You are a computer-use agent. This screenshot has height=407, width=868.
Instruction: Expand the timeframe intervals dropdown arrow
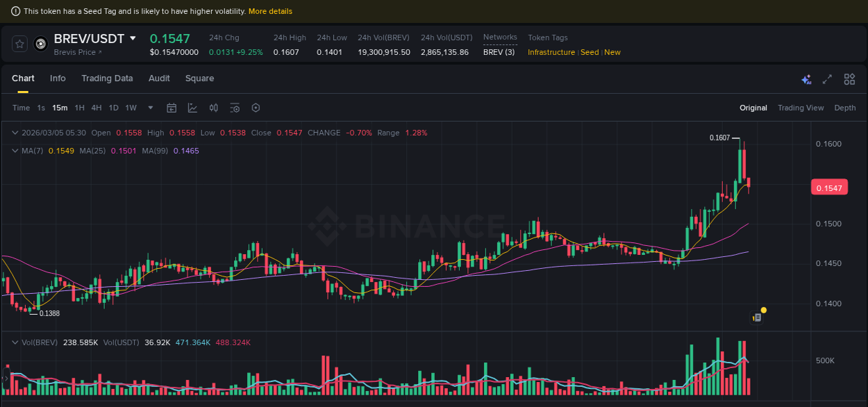tap(150, 108)
